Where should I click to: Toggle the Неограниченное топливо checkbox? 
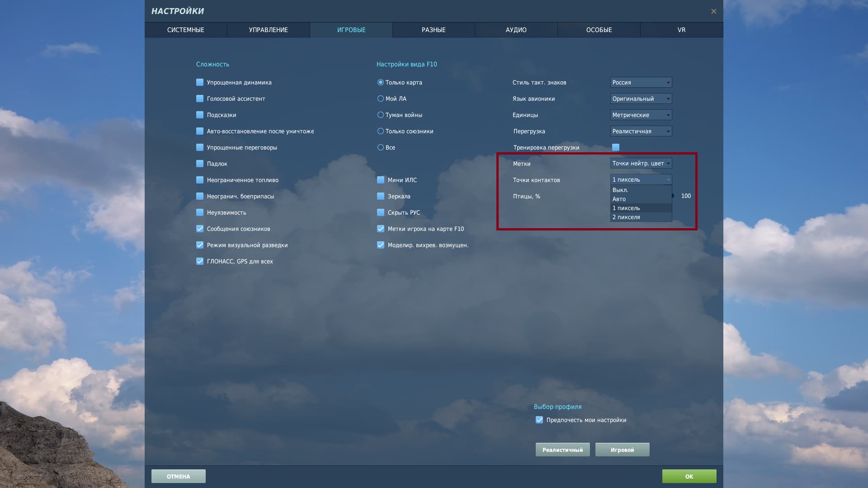[200, 180]
